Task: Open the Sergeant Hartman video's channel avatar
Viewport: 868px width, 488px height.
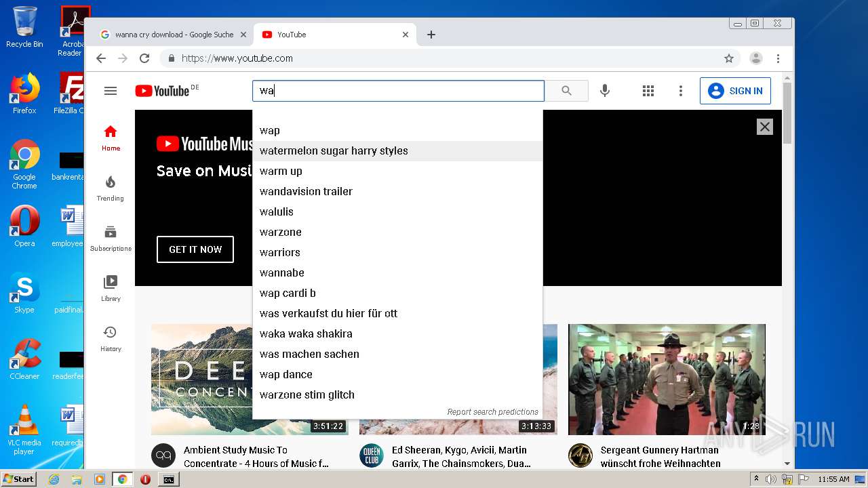Action: pos(580,455)
